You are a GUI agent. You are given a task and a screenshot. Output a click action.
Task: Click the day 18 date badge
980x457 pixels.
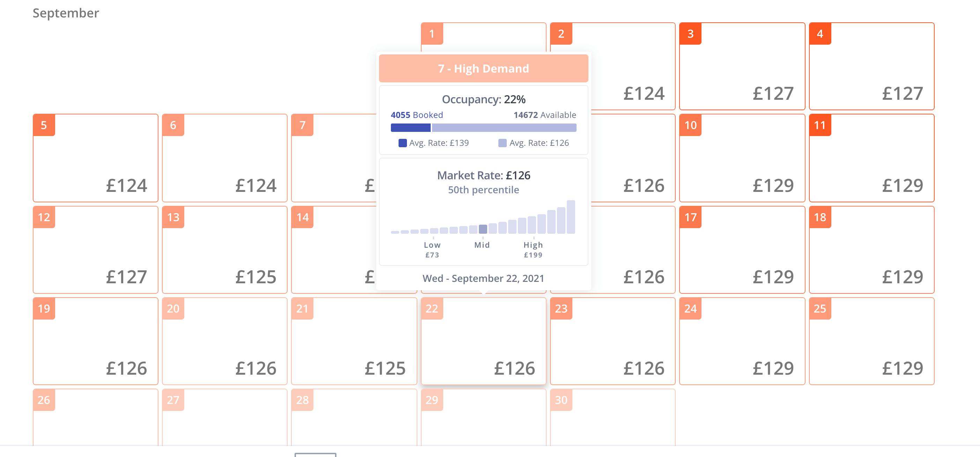(x=820, y=217)
